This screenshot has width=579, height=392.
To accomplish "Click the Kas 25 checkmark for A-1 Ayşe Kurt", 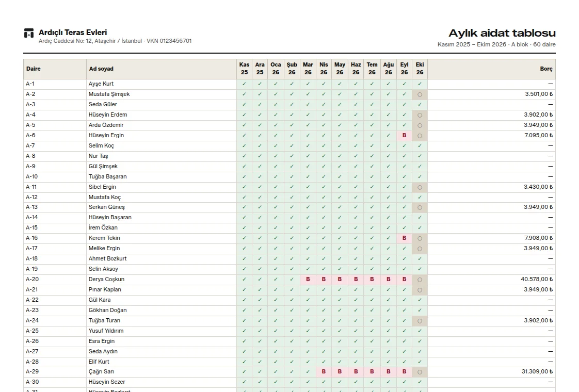I will click(x=244, y=84).
